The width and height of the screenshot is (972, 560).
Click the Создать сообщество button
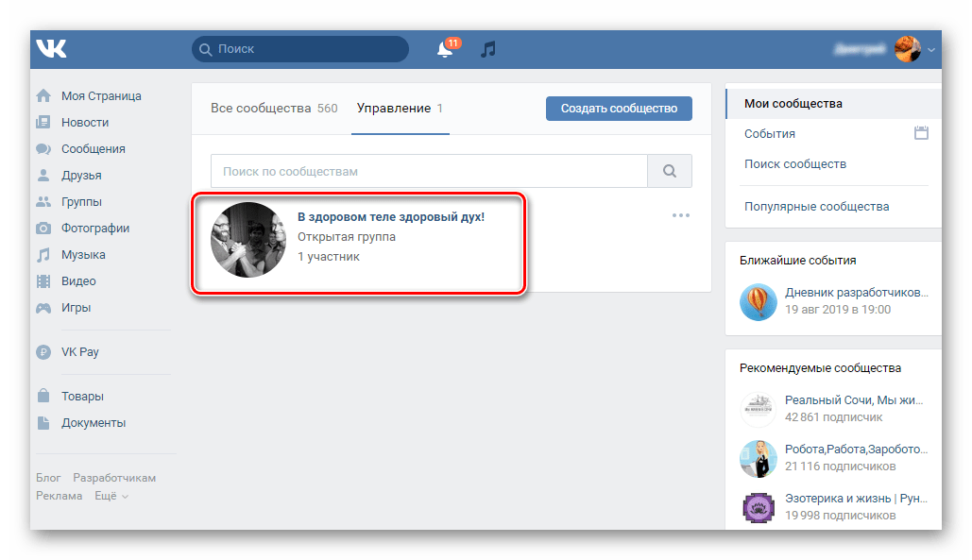(619, 109)
